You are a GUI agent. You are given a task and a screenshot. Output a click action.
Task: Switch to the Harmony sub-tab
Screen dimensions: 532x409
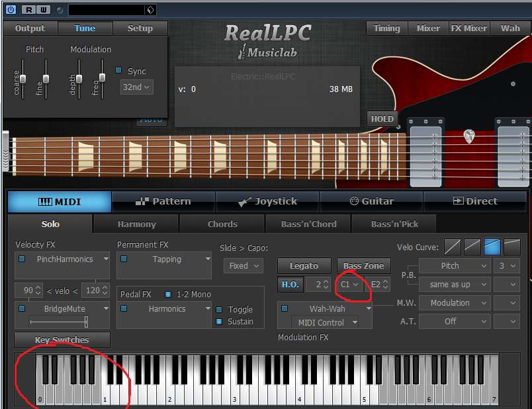[x=136, y=224]
